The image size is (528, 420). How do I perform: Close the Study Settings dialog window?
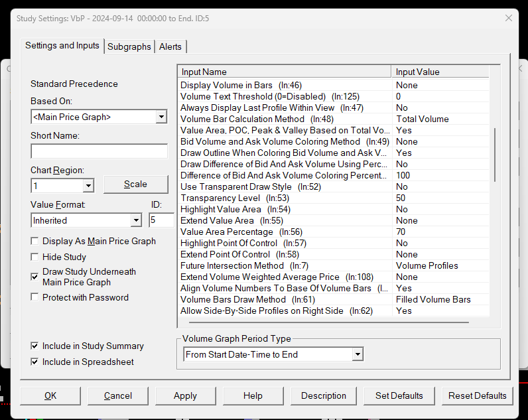click(509, 18)
